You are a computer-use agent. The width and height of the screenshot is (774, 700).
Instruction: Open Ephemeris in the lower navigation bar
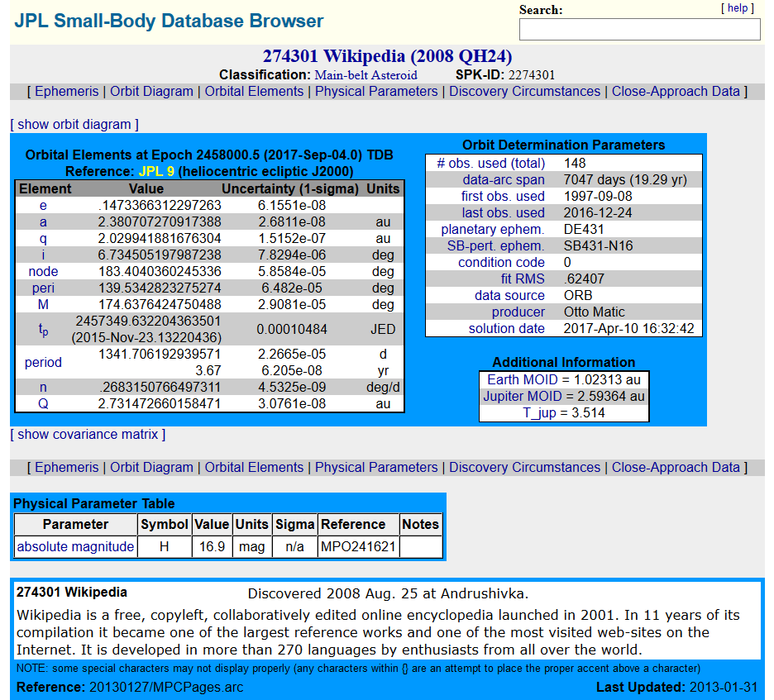(x=67, y=467)
